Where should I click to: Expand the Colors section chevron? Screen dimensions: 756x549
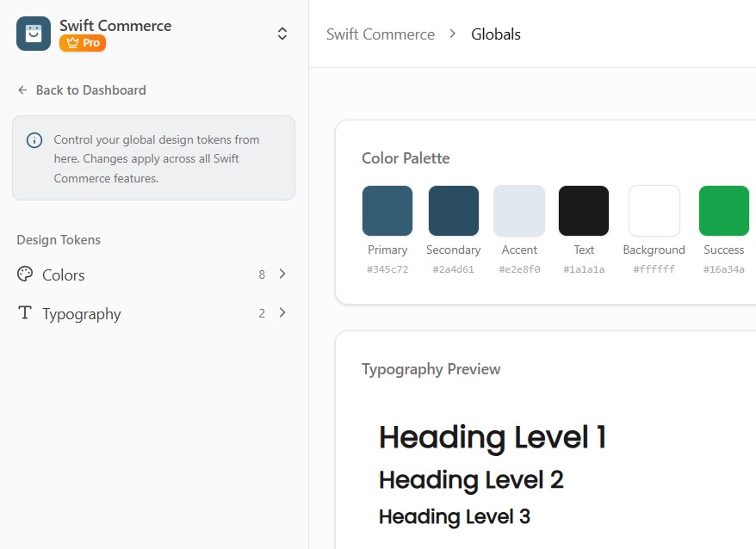pos(282,274)
